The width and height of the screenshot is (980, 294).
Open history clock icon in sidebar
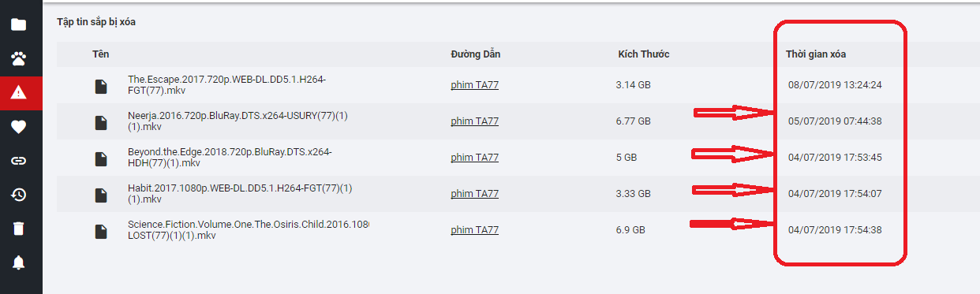[x=18, y=195]
